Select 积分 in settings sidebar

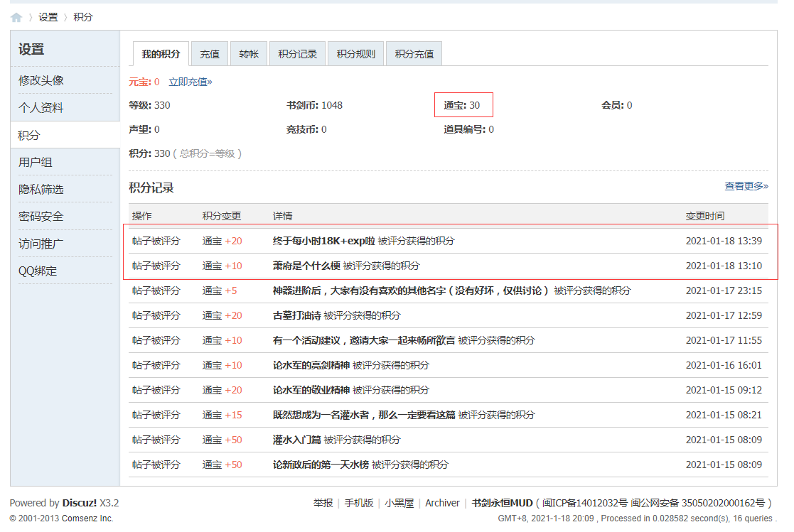pyautogui.click(x=29, y=135)
